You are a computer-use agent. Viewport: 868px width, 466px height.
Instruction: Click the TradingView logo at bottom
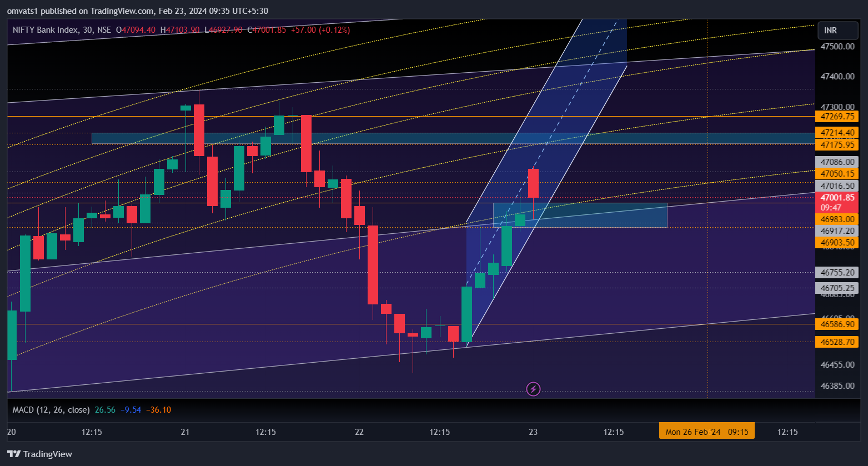[x=39, y=454]
